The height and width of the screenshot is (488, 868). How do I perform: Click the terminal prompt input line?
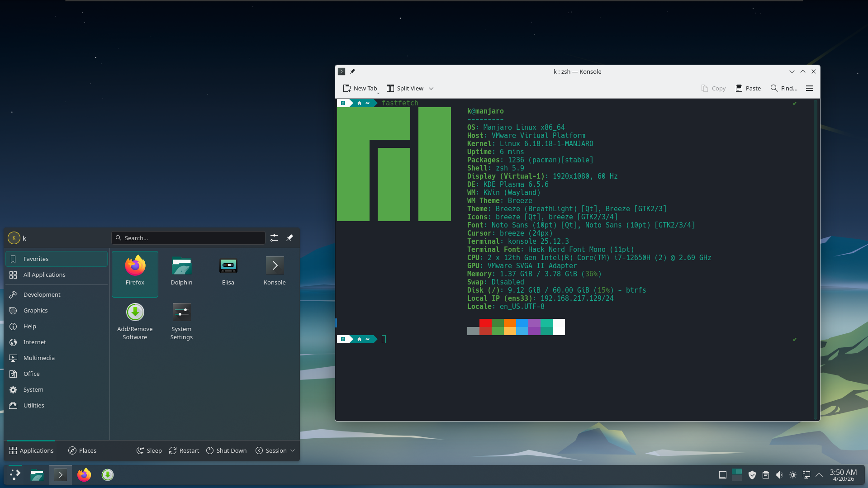pyautogui.click(x=384, y=339)
